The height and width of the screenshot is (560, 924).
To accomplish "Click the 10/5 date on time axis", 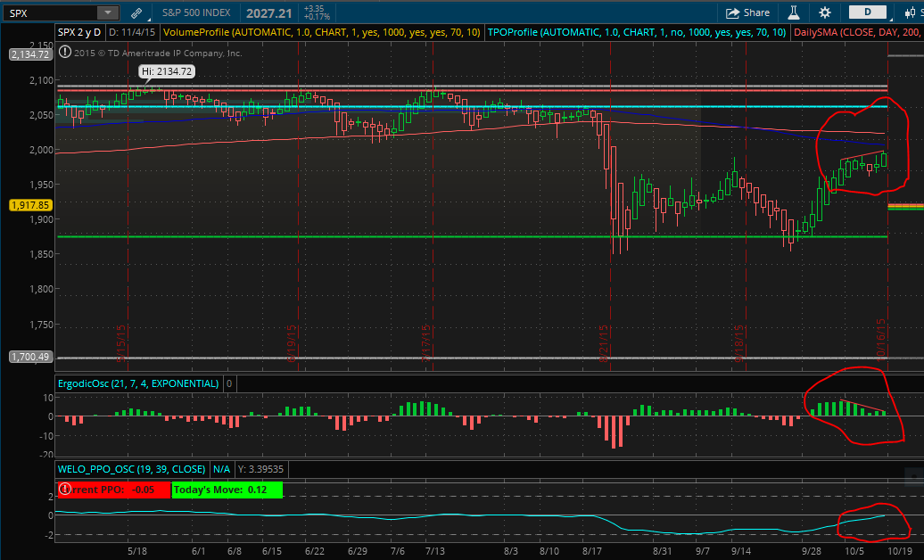I will [x=854, y=551].
